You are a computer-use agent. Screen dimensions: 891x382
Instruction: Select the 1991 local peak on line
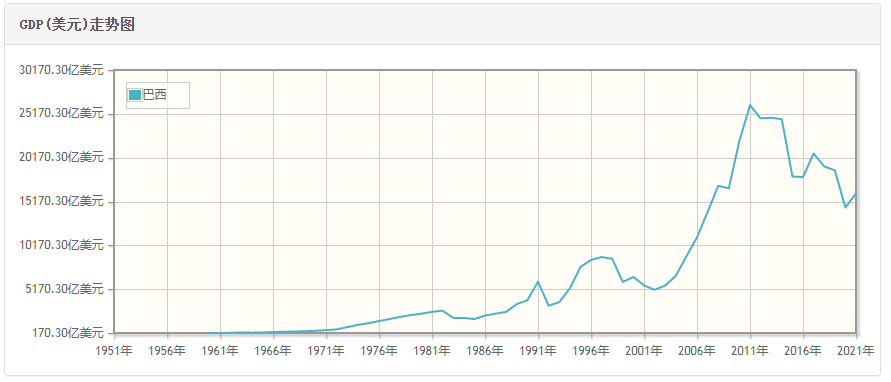[x=538, y=281]
